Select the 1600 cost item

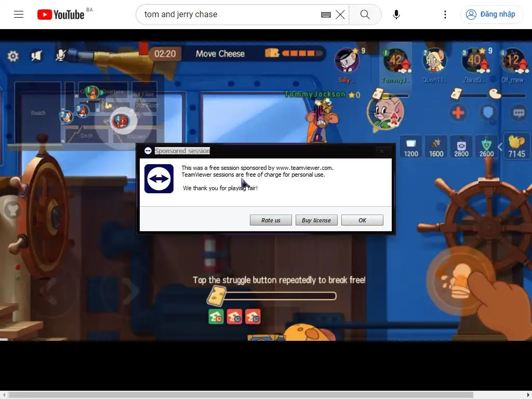(436, 147)
